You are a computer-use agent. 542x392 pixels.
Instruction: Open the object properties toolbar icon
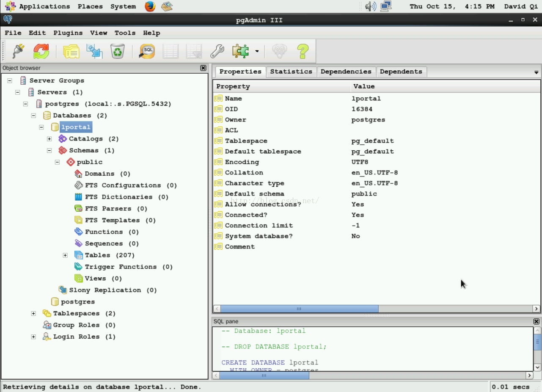point(72,52)
